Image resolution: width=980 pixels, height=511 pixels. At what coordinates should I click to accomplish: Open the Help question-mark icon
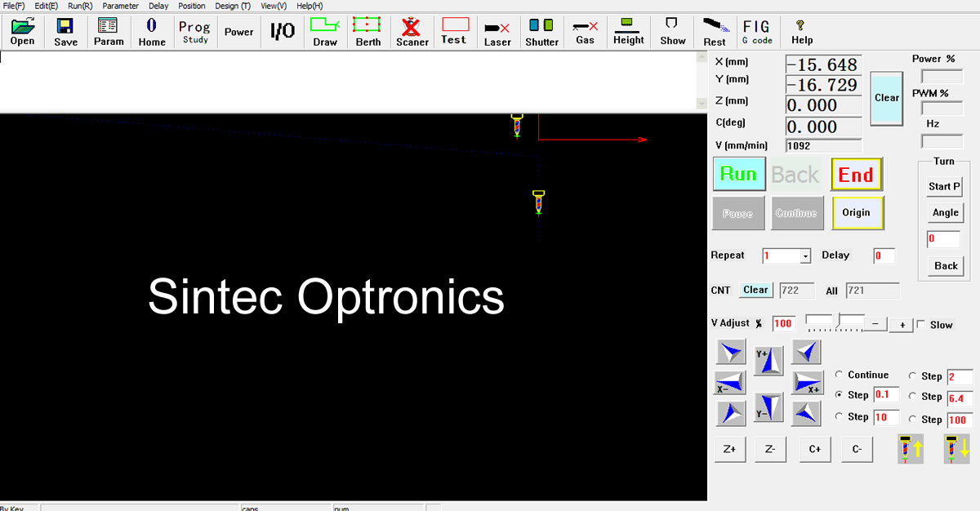pos(801,32)
